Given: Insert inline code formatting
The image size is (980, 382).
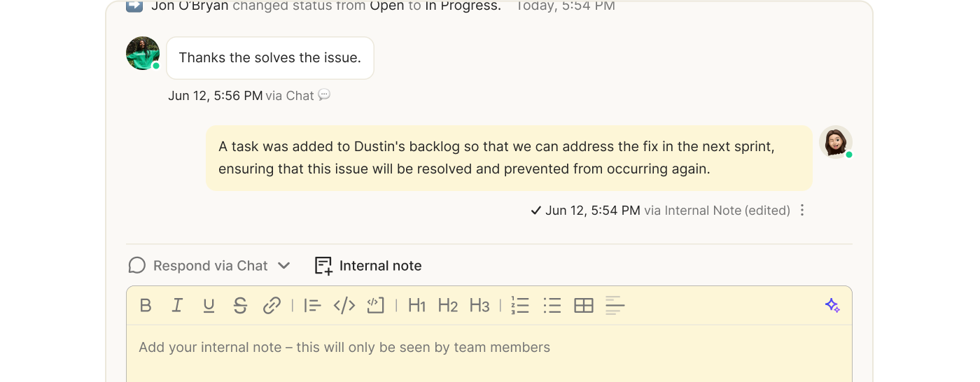Looking at the screenshot, I should click(x=344, y=305).
